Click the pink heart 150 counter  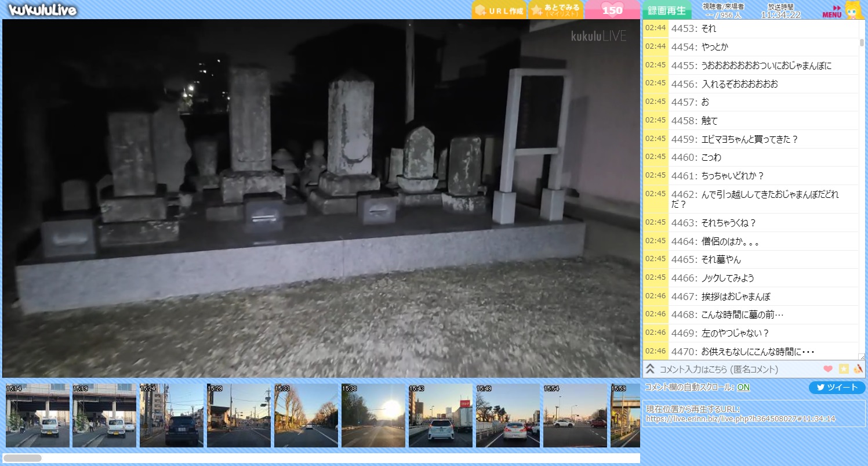612,10
